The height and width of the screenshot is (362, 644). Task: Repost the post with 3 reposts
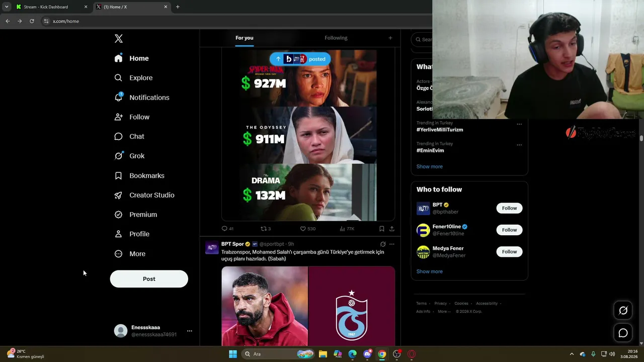pos(266,229)
